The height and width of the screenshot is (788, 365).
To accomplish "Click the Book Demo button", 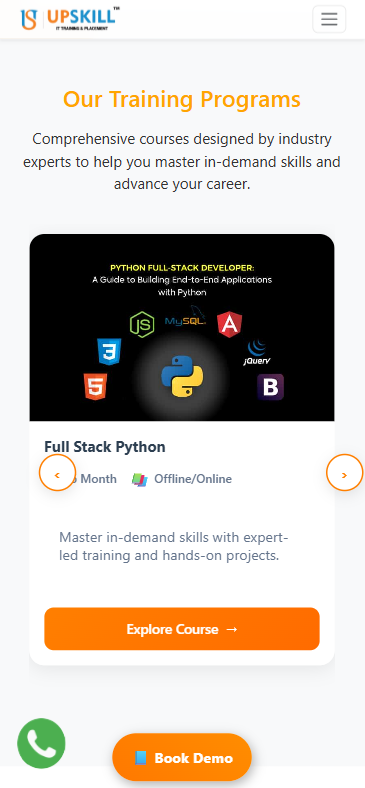I will click(x=182, y=757).
